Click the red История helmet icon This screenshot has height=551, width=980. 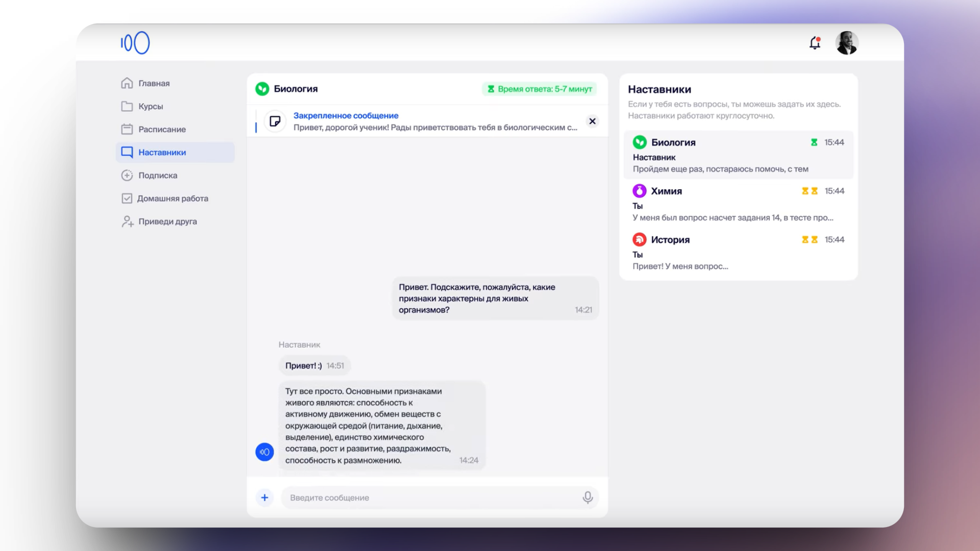tap(640, 239)
